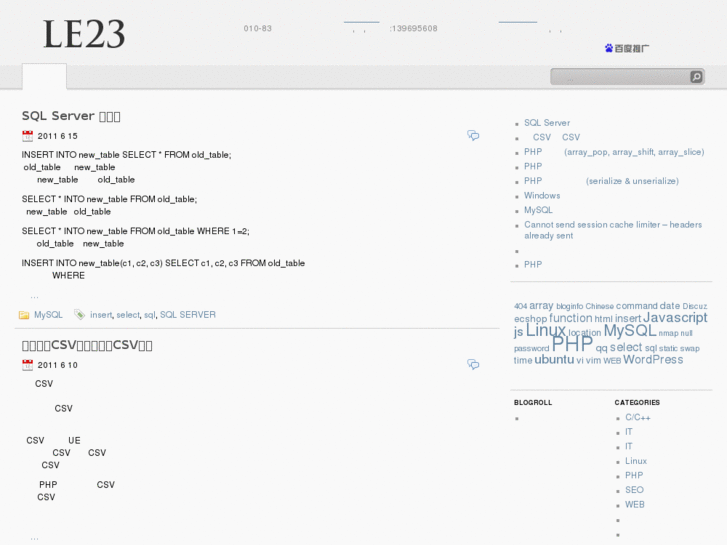Open the PHP category in Categories list

click(x=634, y=475)
